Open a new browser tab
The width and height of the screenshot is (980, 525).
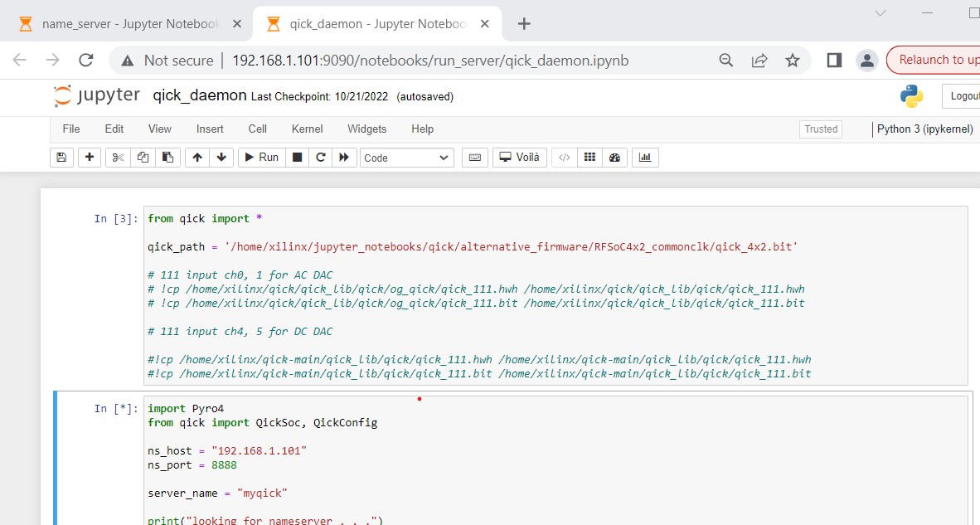(x=524, y=24)
